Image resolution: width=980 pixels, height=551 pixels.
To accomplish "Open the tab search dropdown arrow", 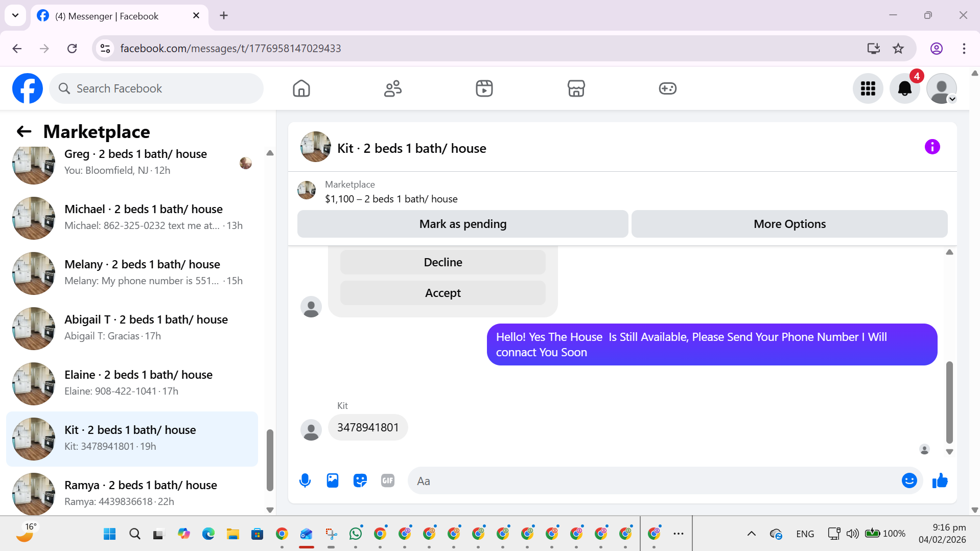I will (x=15, y=15).
